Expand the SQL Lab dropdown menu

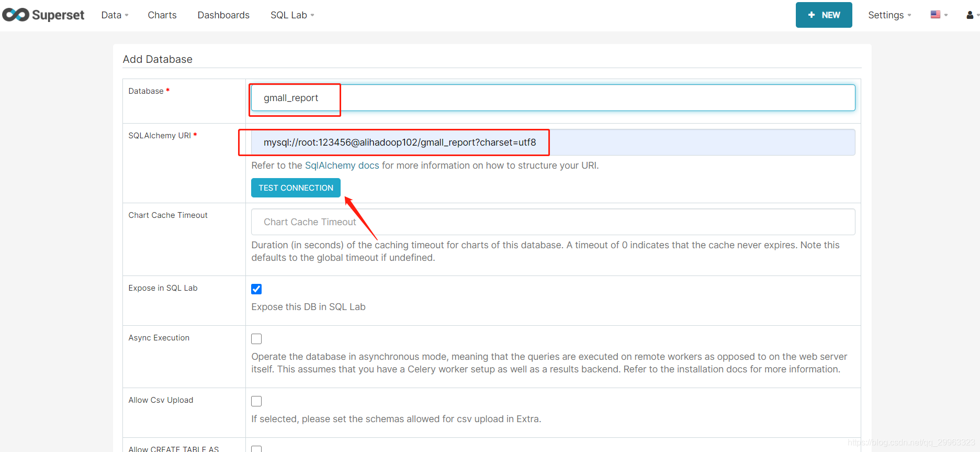point(292,15)
